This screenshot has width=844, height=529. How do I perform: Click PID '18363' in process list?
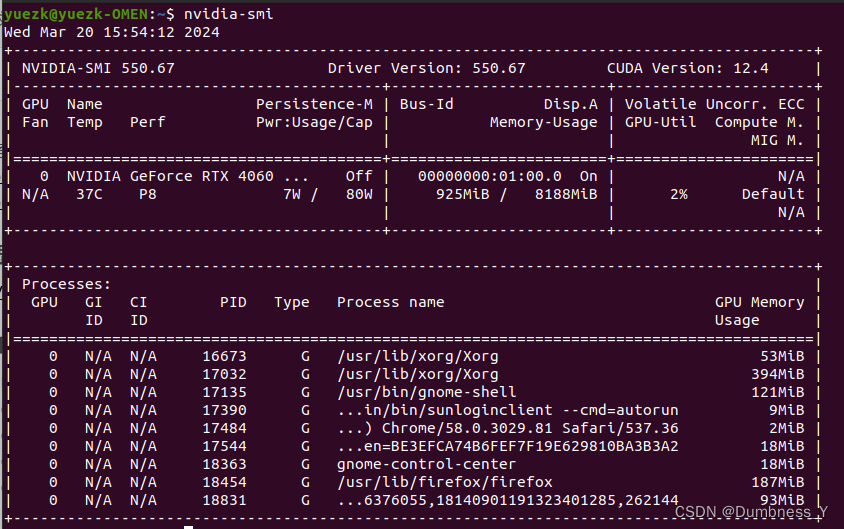coord(224,464)
